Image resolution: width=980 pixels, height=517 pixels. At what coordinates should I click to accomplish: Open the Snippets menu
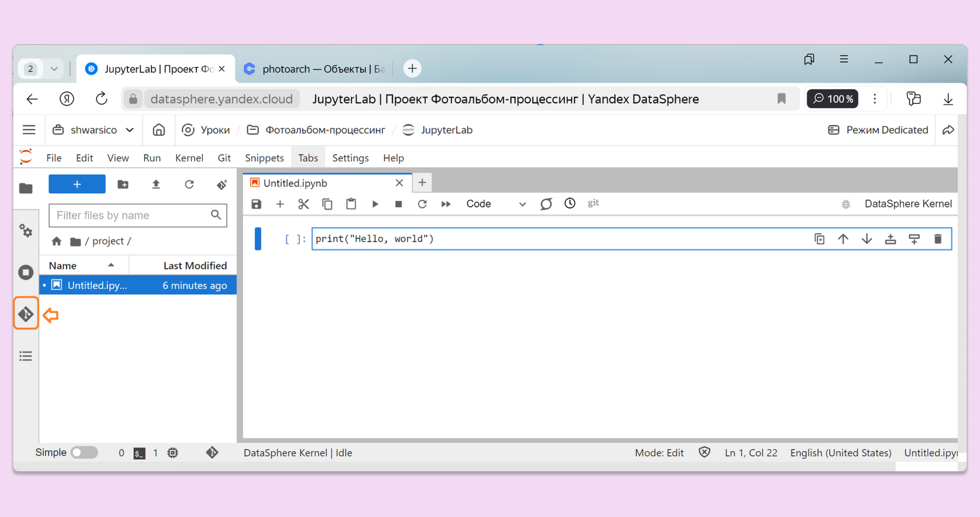tap(264, 158)
